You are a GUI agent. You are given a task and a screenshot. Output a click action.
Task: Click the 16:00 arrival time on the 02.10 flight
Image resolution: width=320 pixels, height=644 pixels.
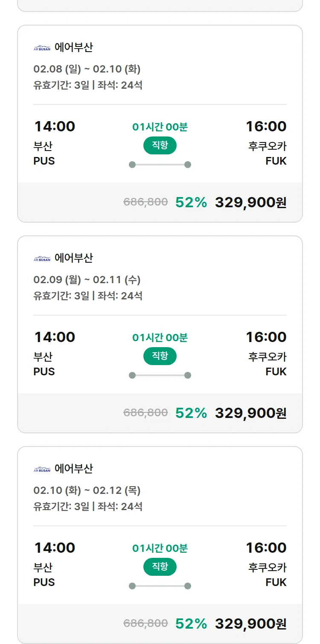click(266, 548)
